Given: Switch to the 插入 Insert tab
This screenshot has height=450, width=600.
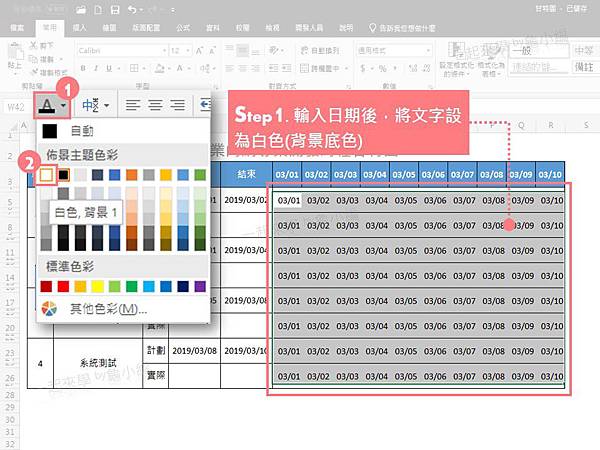Looking at the screenshot, I should (80, 28).
